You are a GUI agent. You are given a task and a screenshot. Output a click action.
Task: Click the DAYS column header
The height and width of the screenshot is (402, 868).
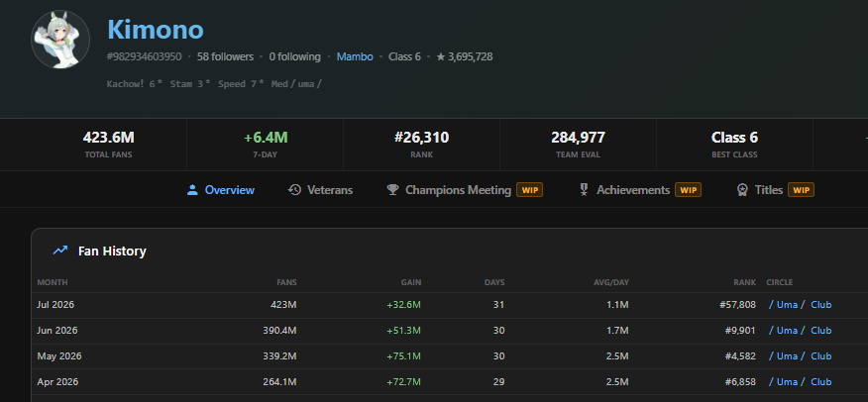[x=494, y=282]
